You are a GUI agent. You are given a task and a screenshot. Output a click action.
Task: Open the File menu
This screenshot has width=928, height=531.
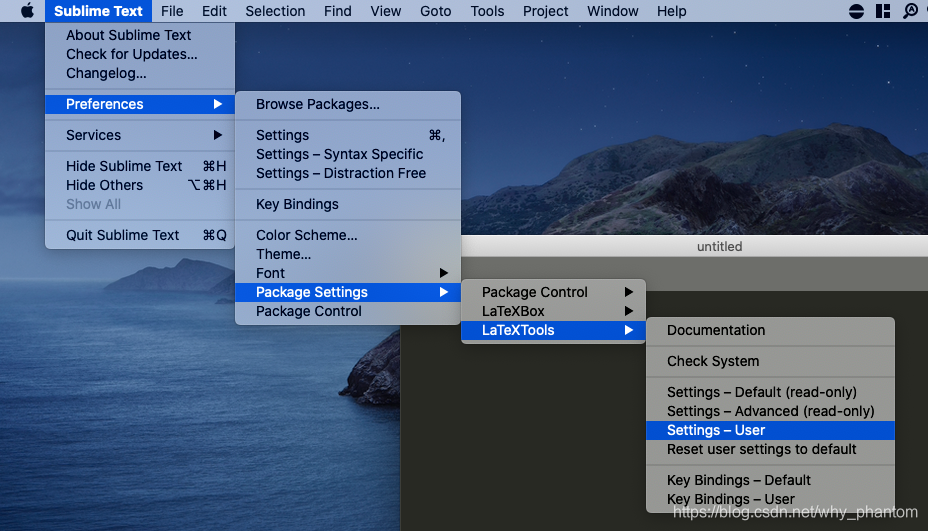click(x=172, y=11)
